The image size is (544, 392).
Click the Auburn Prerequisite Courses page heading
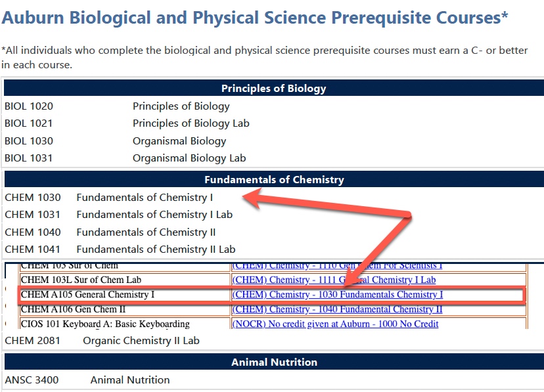point(255,17)
